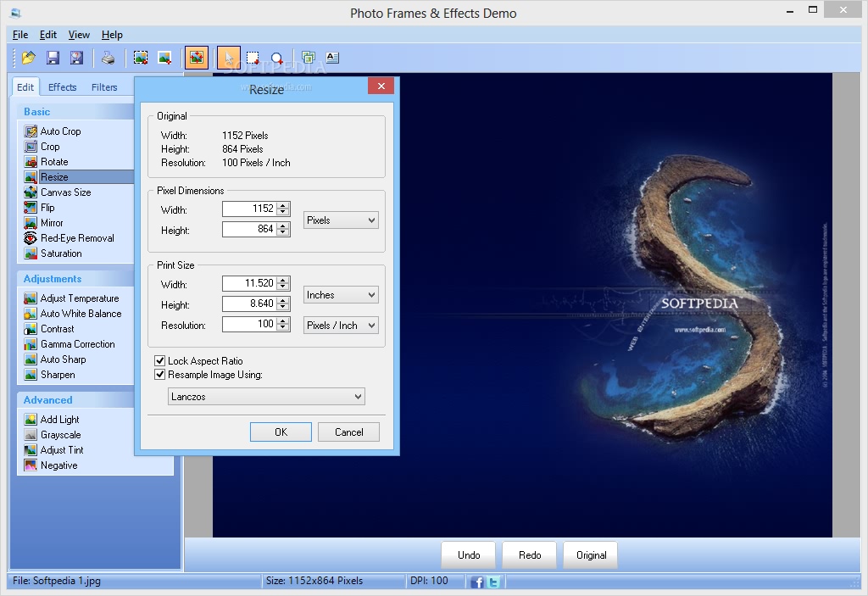The height and width of the screenshot is (596, 868).
Task: Click the text 'A' tool icon
Action: coord(332,58)
